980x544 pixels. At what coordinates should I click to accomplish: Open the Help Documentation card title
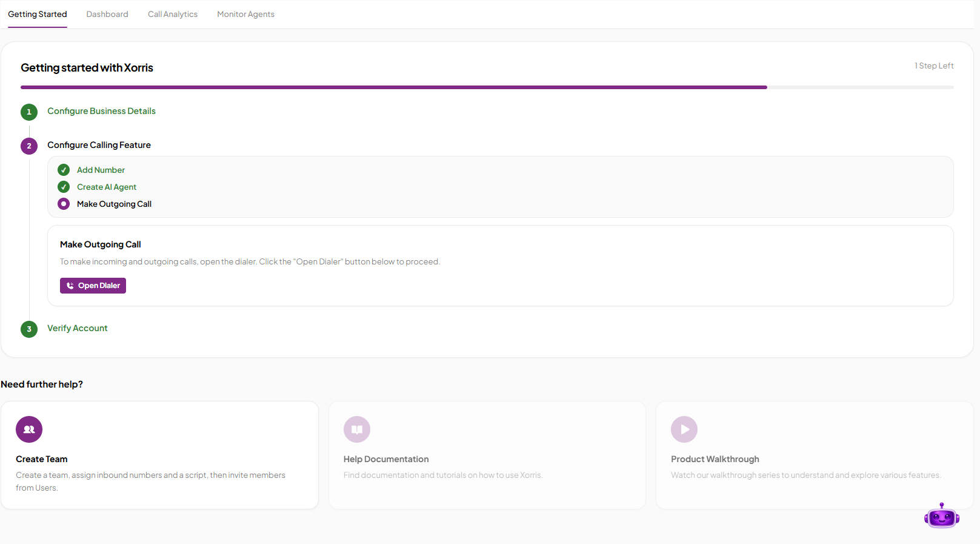click(386, 459)
